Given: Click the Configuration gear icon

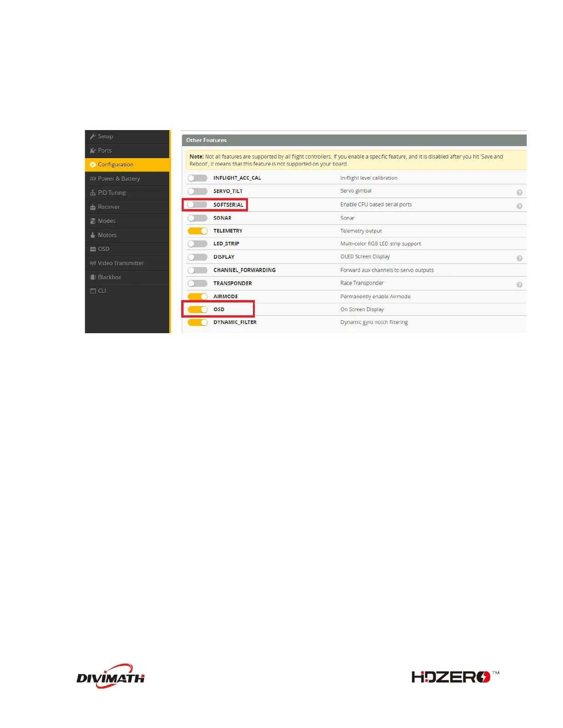Looking at the screenshot, I should click(x=93, y=165).
